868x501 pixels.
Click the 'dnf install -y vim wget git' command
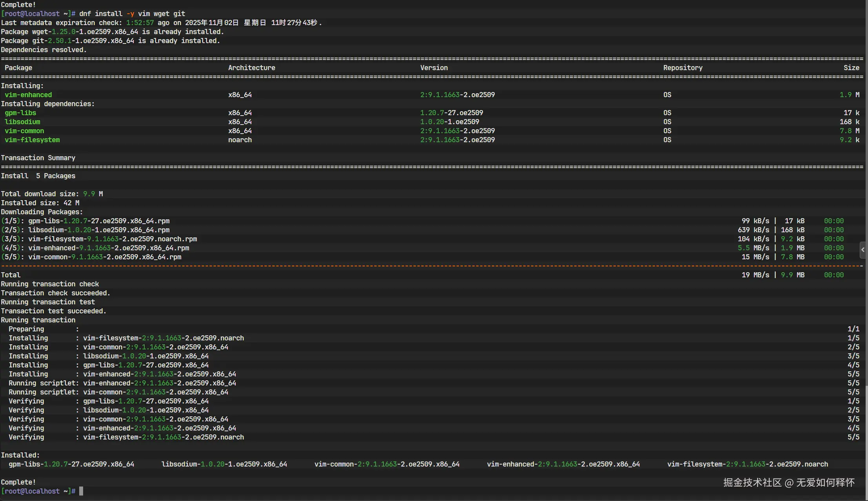pyautogui.click(x=132, y=14)
